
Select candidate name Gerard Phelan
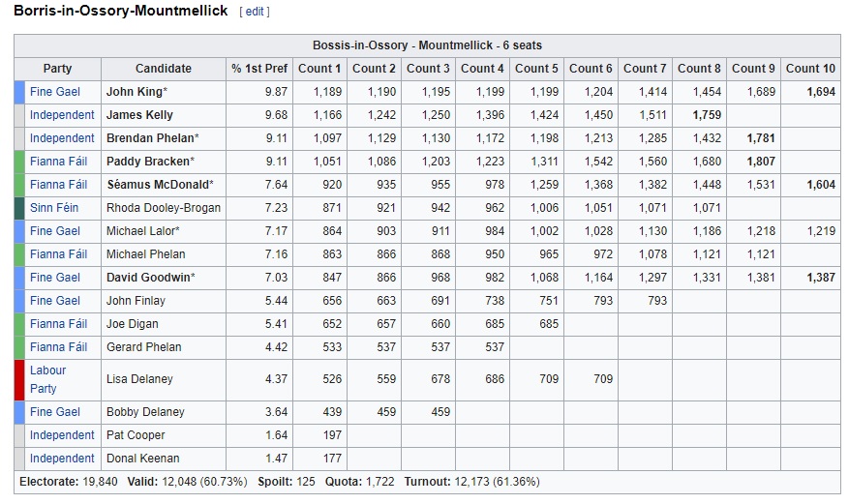(144, 347)
